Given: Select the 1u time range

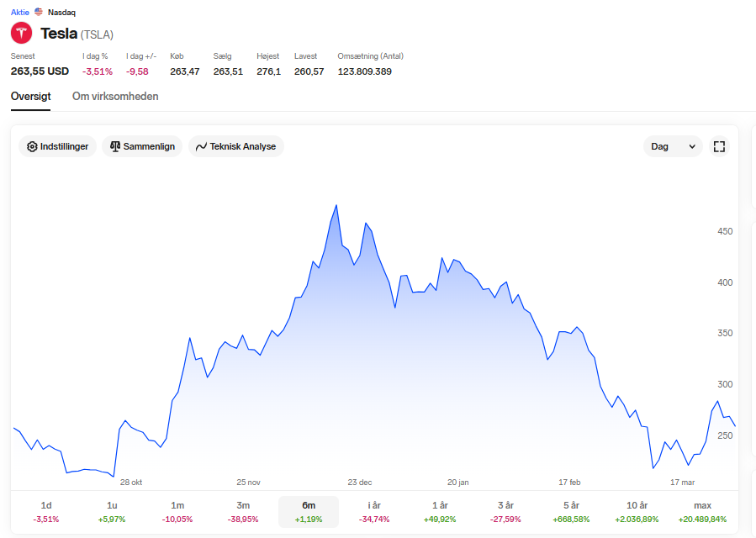Looking at the screenshot, I should [112, 511].
